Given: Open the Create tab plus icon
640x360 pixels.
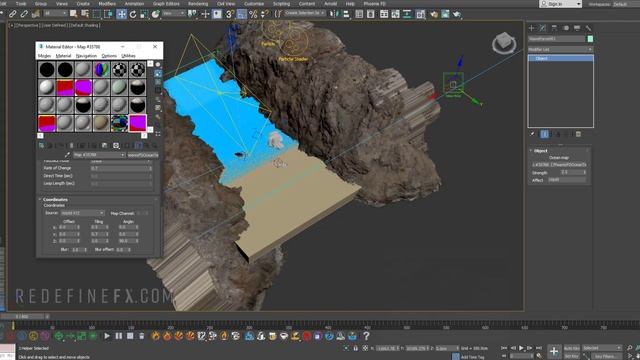Looking at the screenshot, I should 531,28.
